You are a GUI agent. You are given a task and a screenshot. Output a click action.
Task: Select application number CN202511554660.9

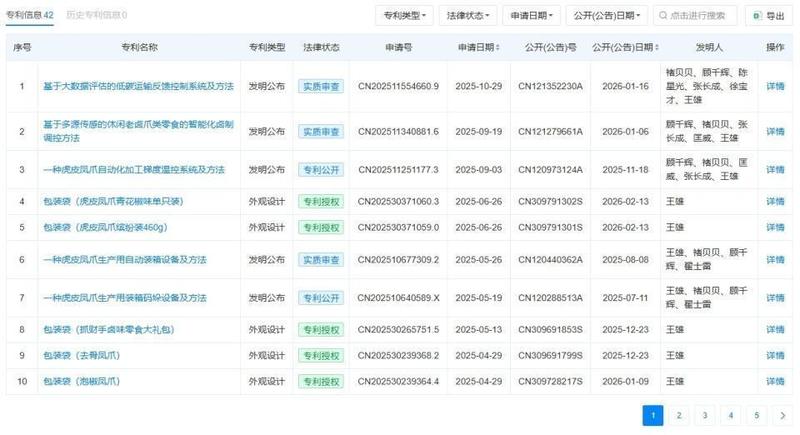(x=398, y=86)
